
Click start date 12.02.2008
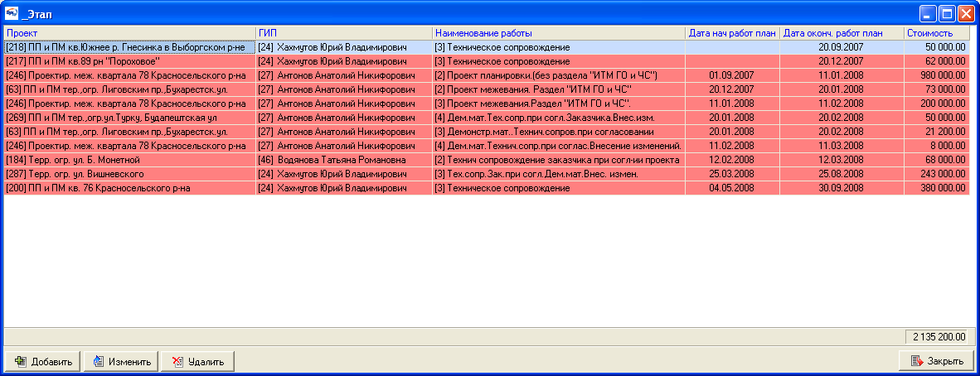click(732, 160)
